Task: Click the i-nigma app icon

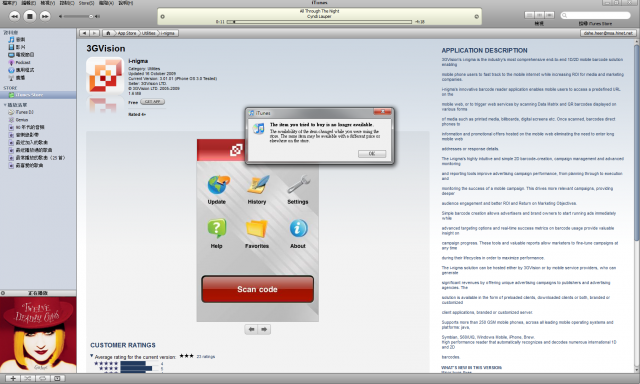Action: click(105, 76)
